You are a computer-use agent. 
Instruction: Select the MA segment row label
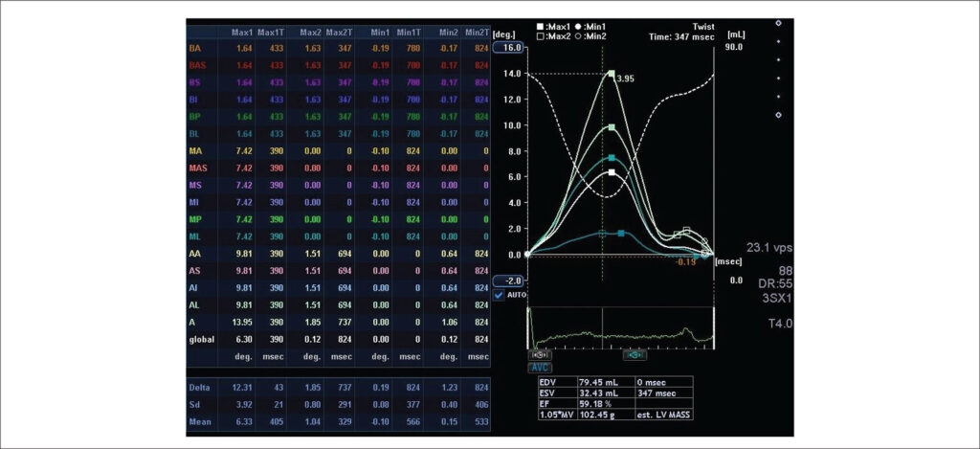coord(195,150)
